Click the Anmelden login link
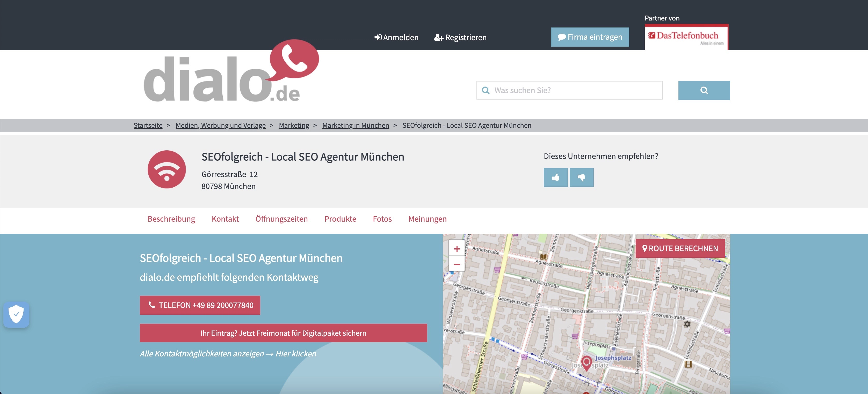 396,37
